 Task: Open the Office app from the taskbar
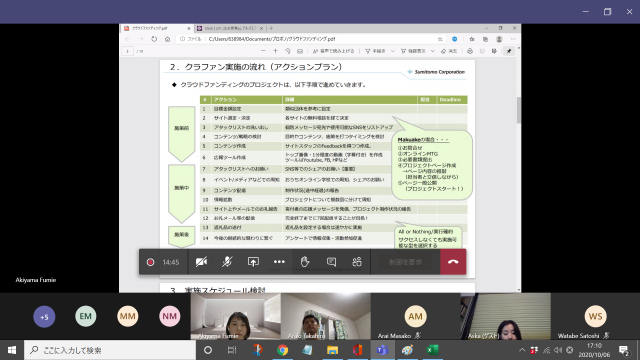point(357,350)
